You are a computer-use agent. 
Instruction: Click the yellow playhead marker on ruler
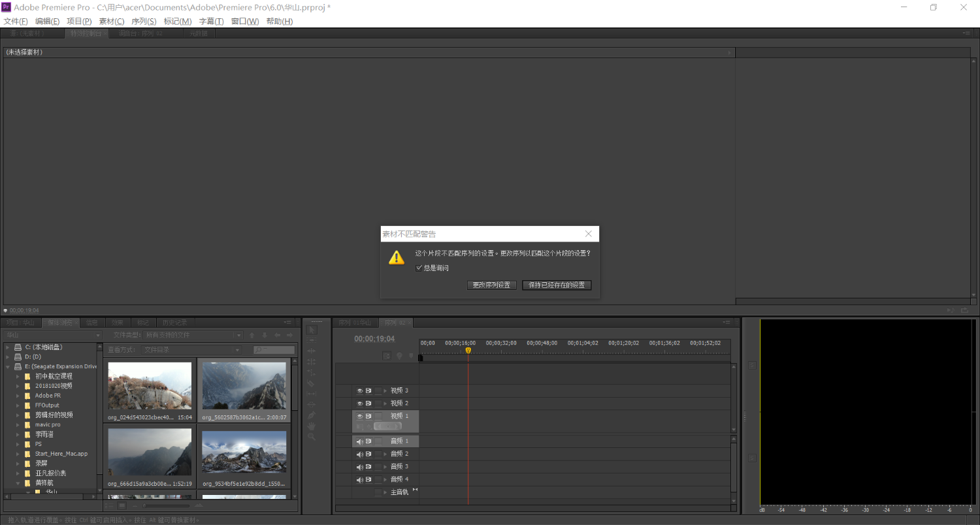[x=468, y=351]
